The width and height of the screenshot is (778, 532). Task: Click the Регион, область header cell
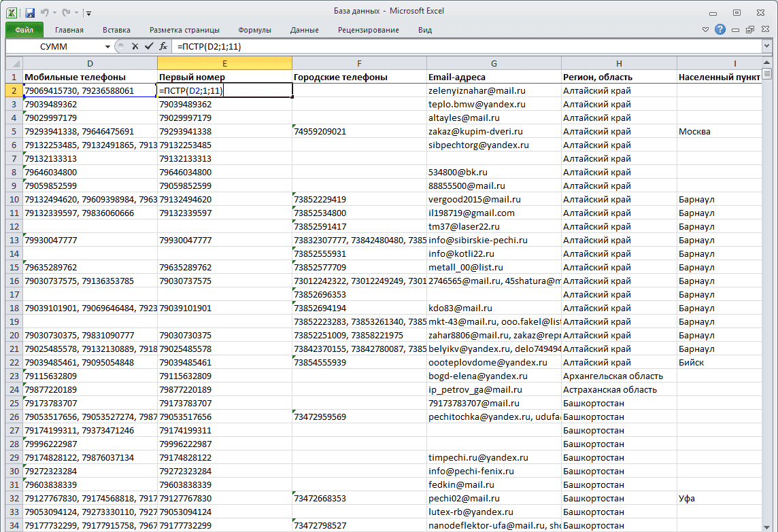pos(619,77)
